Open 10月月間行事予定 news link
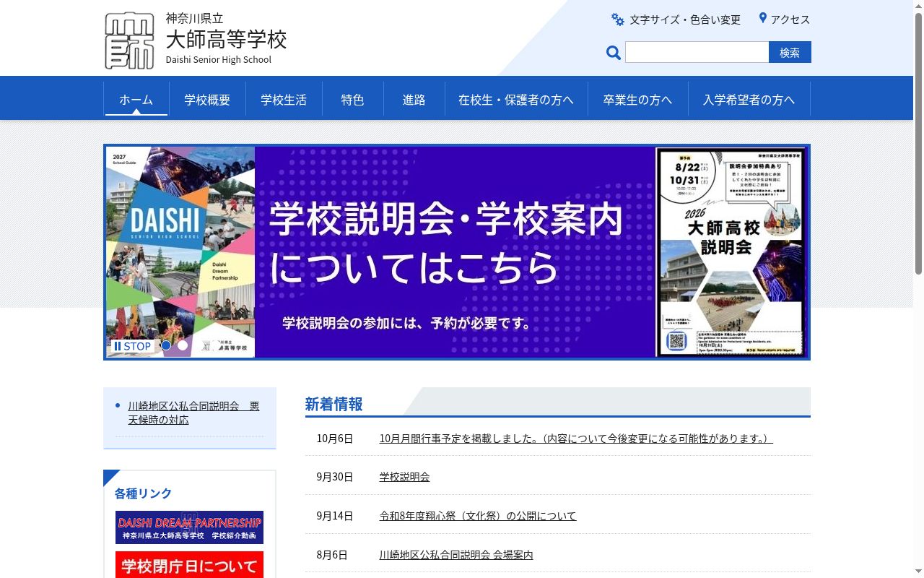 (x=576, y=439)
